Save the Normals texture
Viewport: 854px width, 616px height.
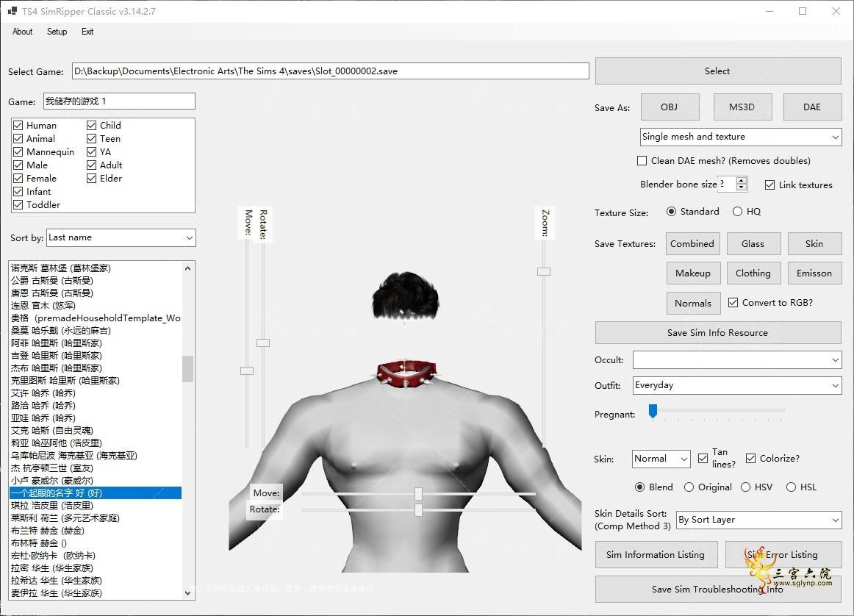point(693,304)
